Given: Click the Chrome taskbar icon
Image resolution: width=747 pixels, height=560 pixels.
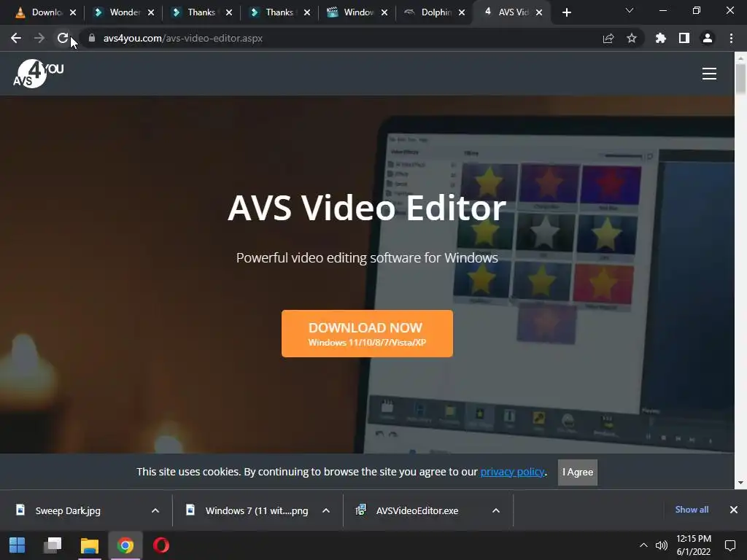Looking at the screenshot, I should click(125, 545).
